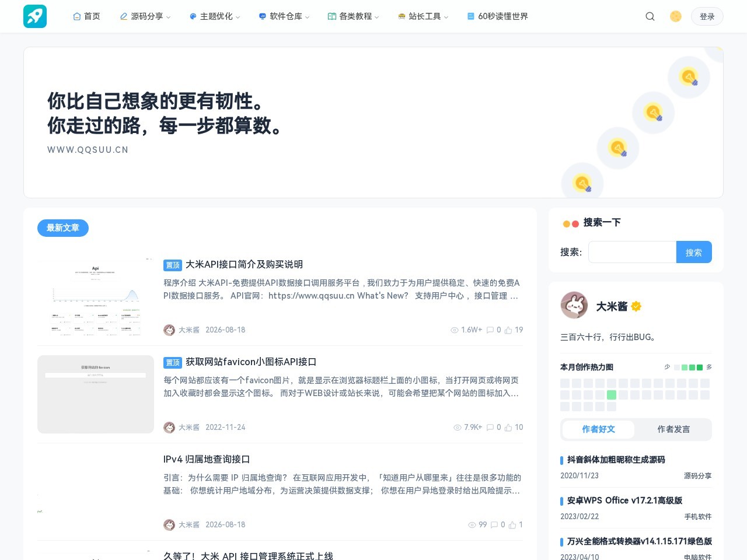Click like thumbs-up icon showing 19
The width and height of the screenshot is (747, 560).
pos(508,330)
